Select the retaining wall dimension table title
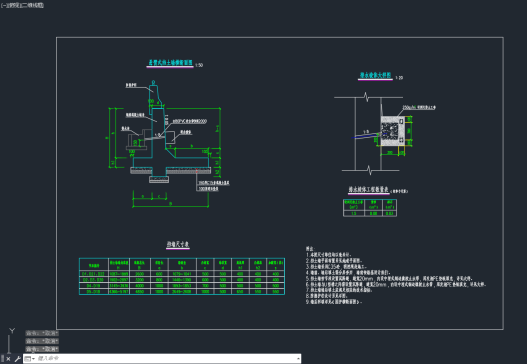This screenshot has height=364, width=527. tap(178, 244)
